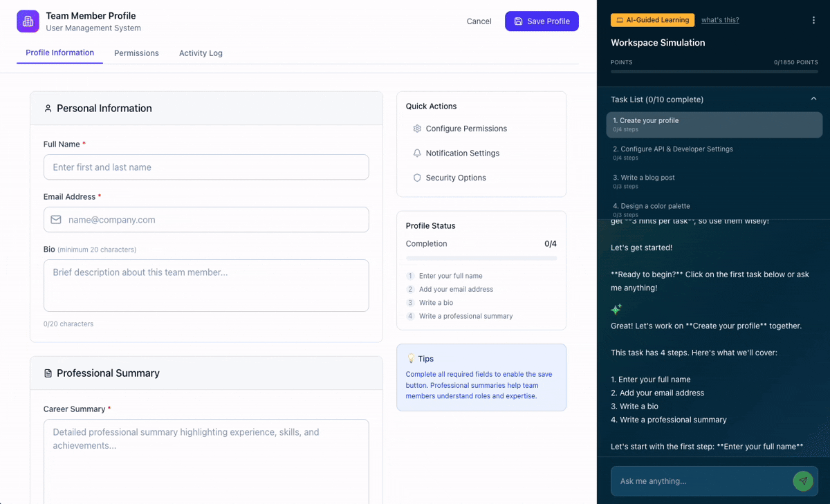Open the "what's this?" link
The image size is (830, 504).
coord(720,19)
